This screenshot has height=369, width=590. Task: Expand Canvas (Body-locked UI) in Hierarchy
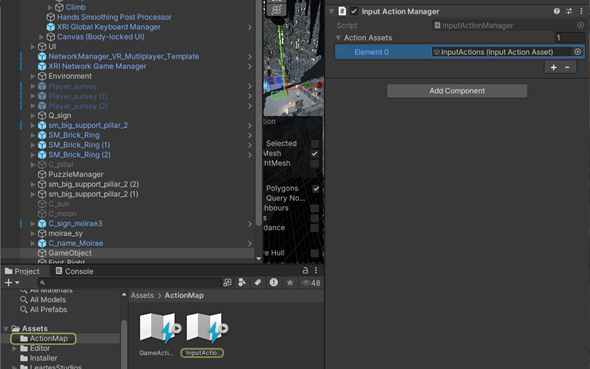(41, 37)
